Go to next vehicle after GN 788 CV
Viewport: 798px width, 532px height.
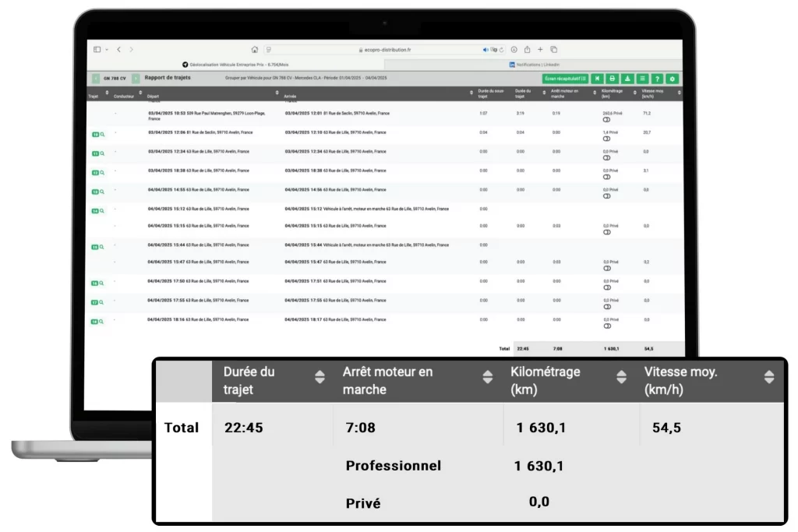(136, 79)
